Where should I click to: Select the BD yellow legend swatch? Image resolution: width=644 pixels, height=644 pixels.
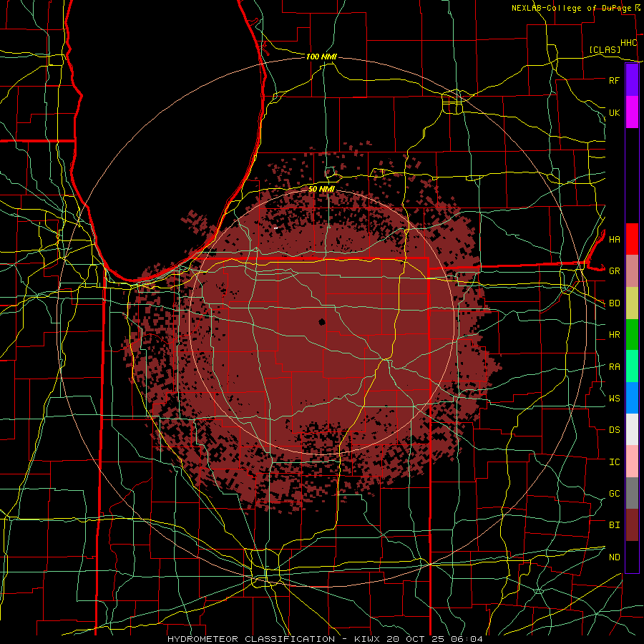click(x=632, y=303)
